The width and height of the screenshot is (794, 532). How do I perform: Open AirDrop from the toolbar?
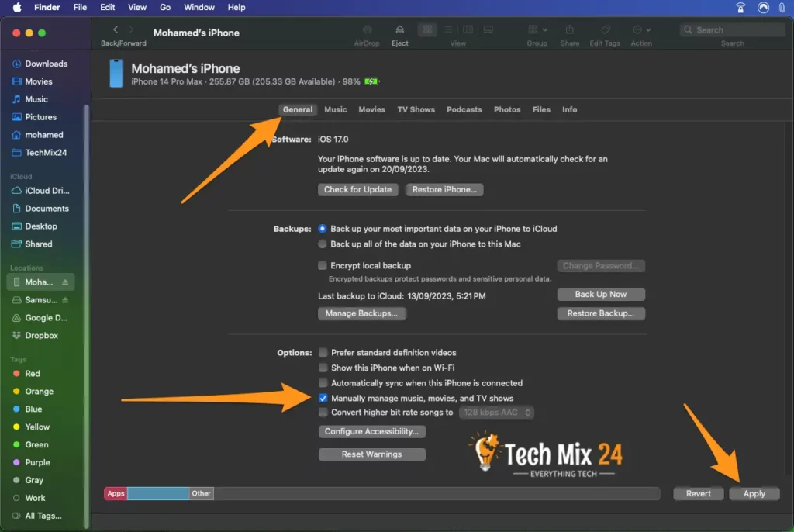click(x=367, y=30)
